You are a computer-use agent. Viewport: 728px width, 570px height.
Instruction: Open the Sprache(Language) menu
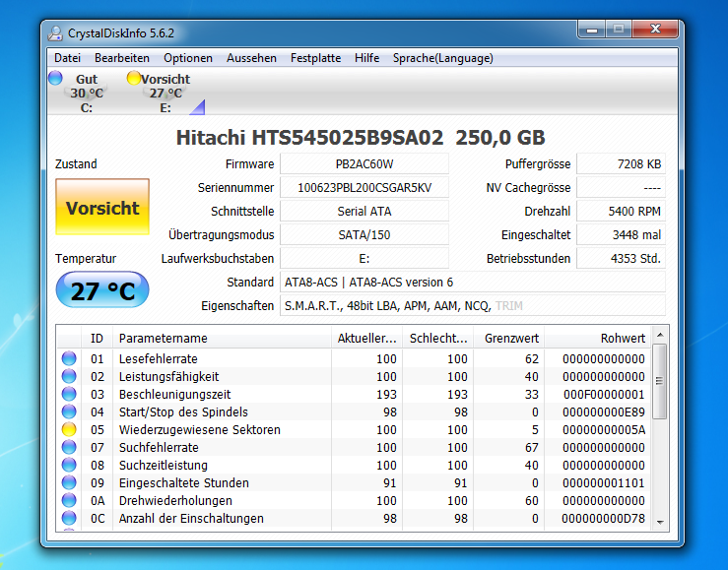(443, 58)
